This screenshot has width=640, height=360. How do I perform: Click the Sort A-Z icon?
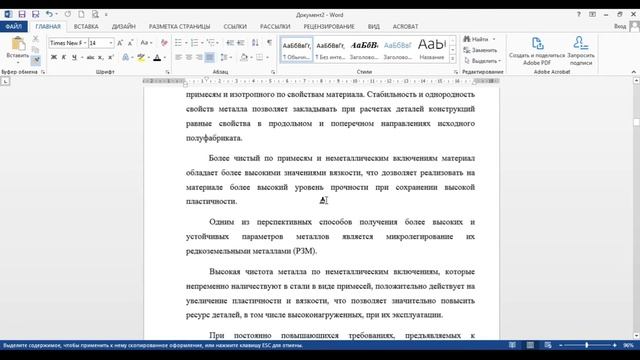click(x=255, y=43)
